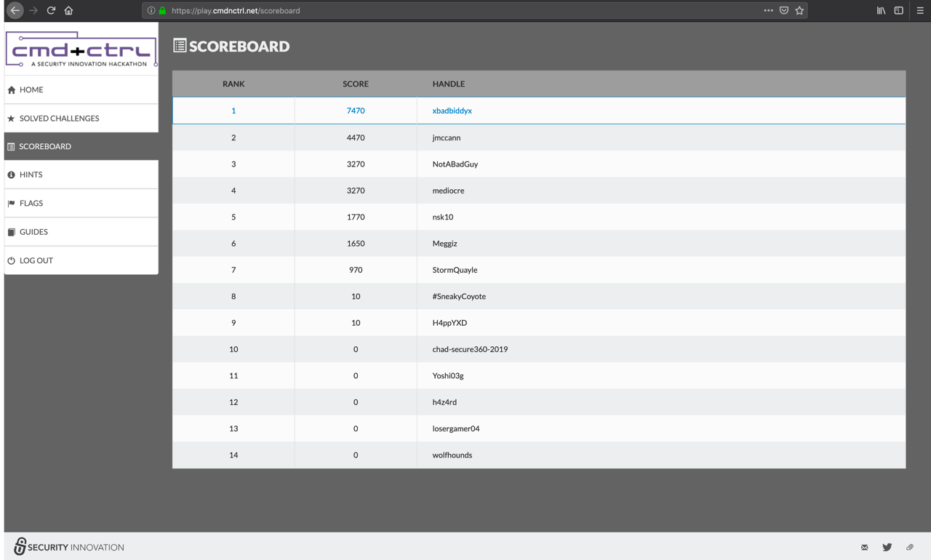The width and height of the screenshot is (931, 560).
Task: Go back with the browser back arrow
Action: [15, 11]
